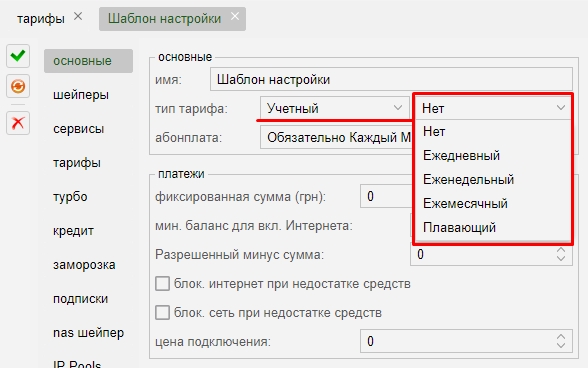The height and width of the screenshot is (368, 588).
Task: Select Ежедневный option
Action: click(493, 155)
